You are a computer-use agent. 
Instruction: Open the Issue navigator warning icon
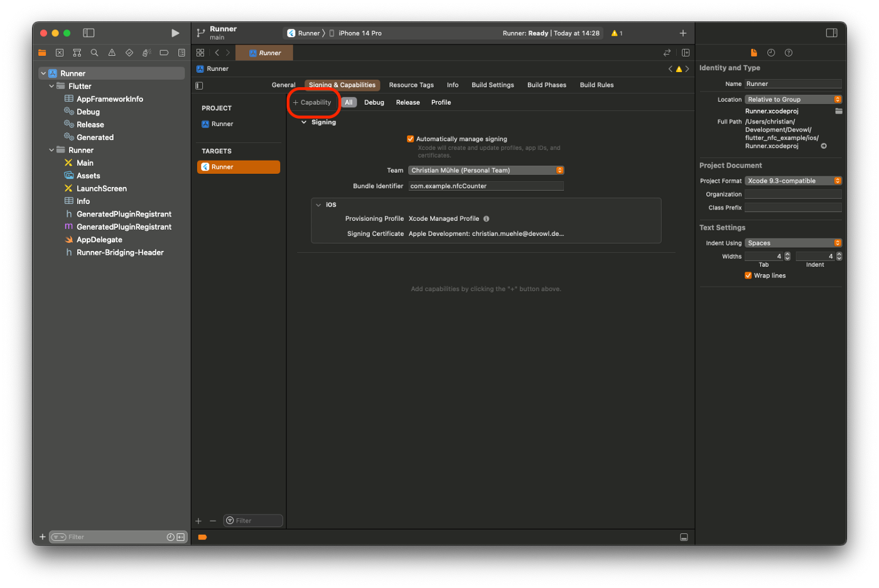pyautogui.click(x=112, y=53)
